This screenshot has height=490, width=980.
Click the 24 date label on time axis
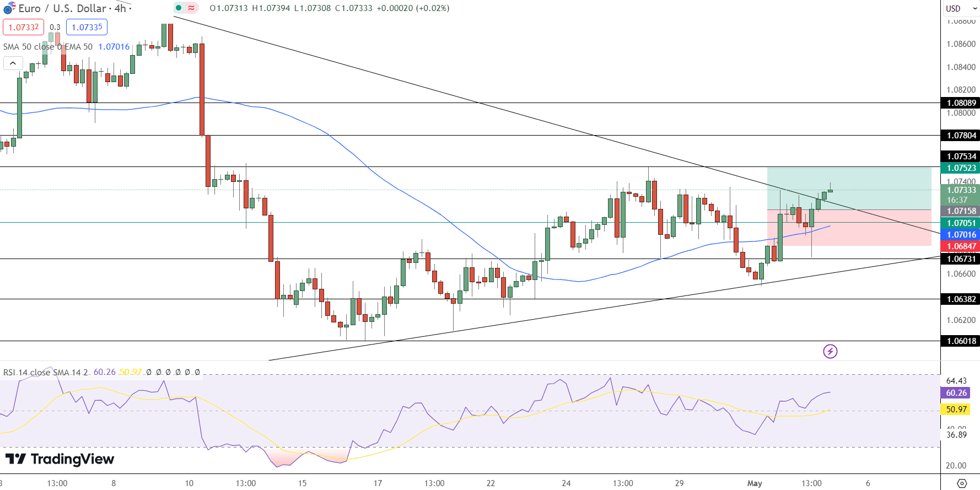[x=566, y=483]
